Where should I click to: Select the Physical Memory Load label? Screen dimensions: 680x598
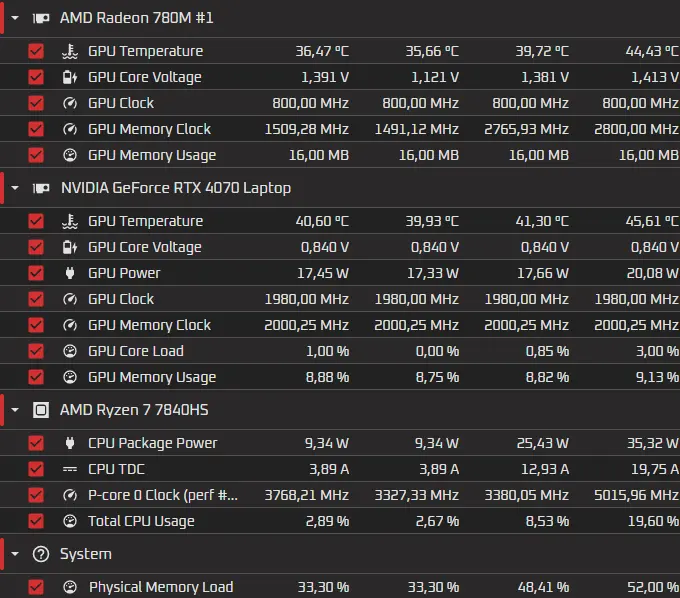pyautogui.click(x=161, y=587)
